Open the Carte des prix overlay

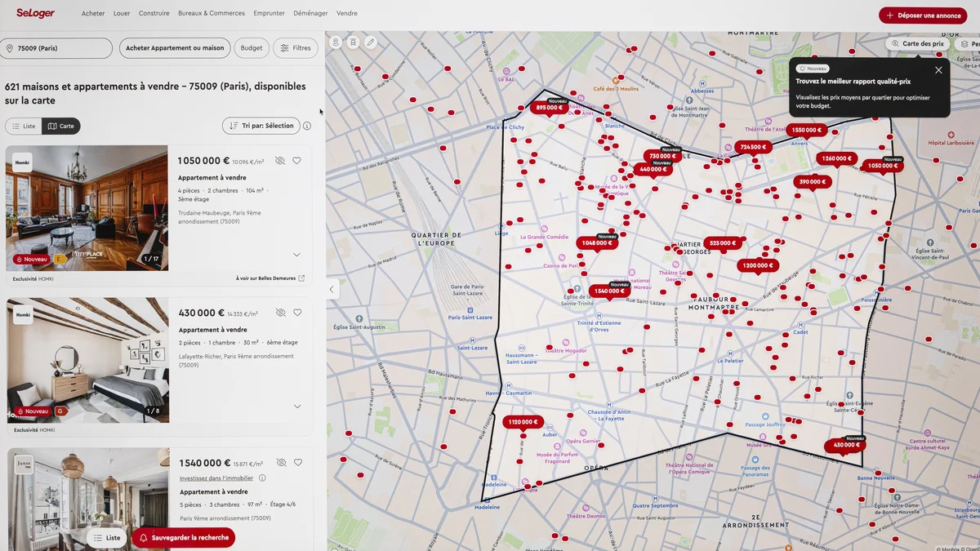pos(919,43)
